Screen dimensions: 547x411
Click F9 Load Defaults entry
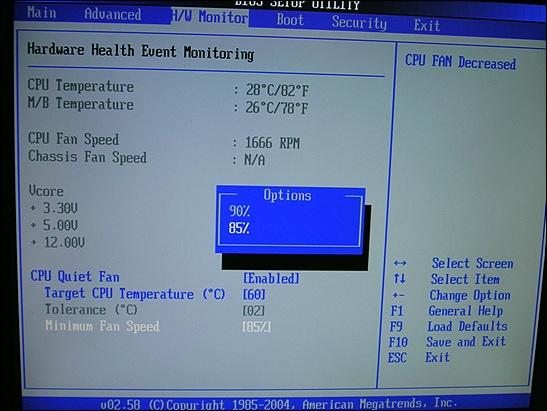[x=449, y=327]
